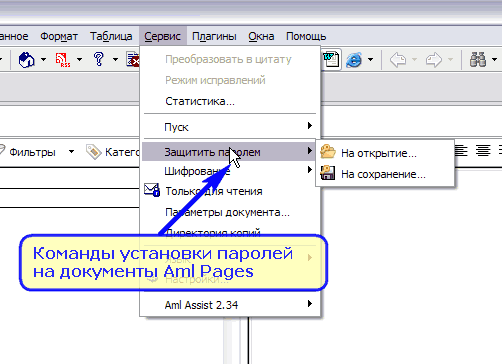Click the center alignment formatting icon

tap(483, 150)
